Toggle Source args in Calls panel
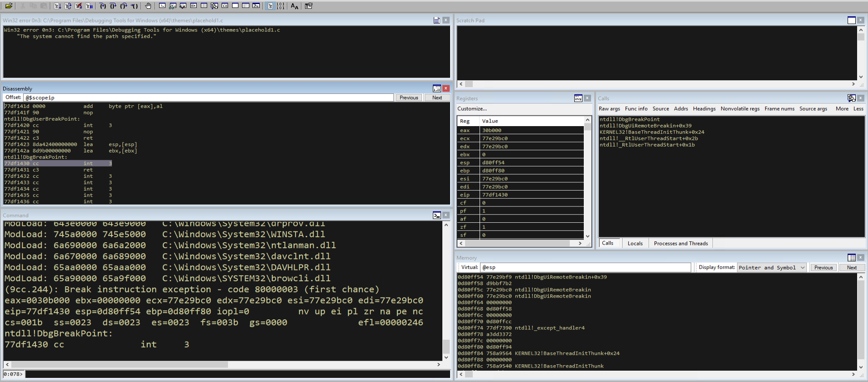Image resolution: width=868 pixels, height=382 pixels. [813, 109]
